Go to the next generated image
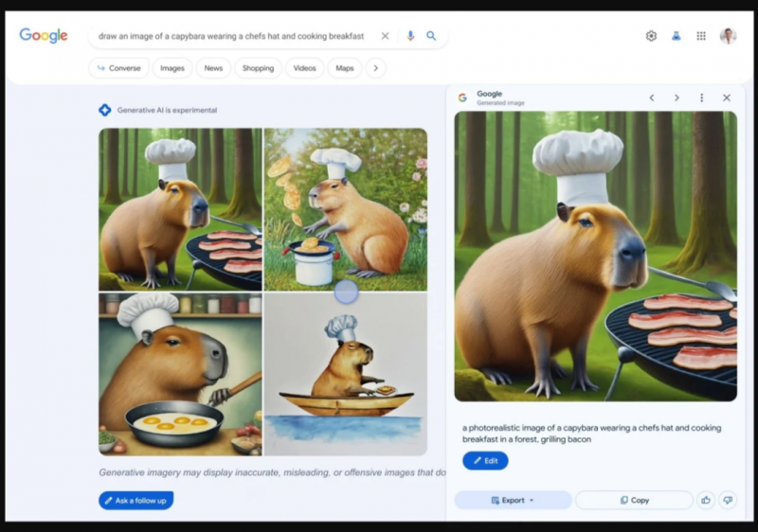The height and width of the screenshot is (532, 758). tap(677, 98)
